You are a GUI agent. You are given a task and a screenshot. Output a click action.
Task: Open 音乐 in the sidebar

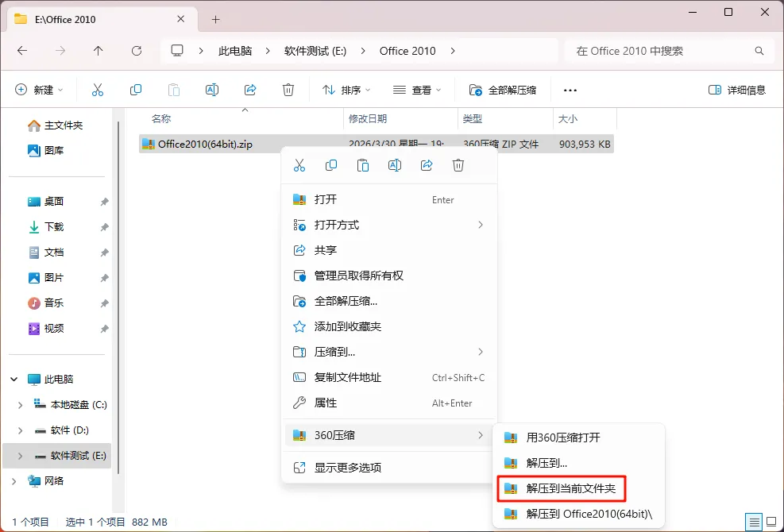46,303
